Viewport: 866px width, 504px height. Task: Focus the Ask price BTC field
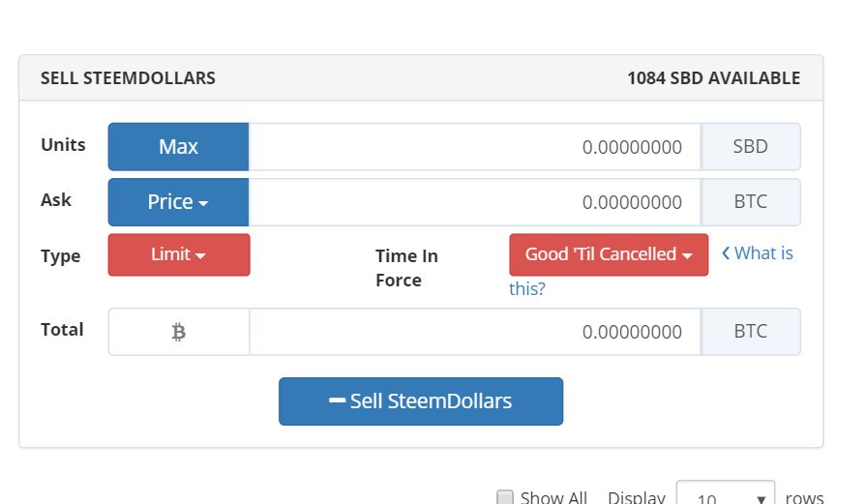474,202
